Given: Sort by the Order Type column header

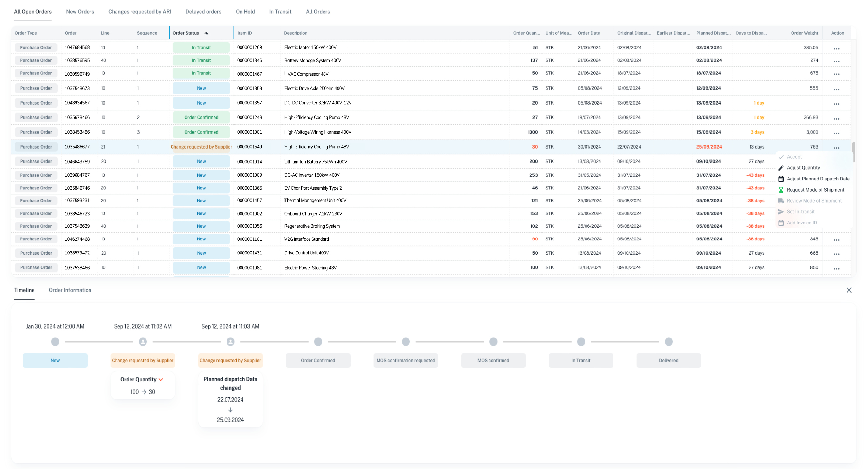Looking at the screenshot, I should coord(26,33).
